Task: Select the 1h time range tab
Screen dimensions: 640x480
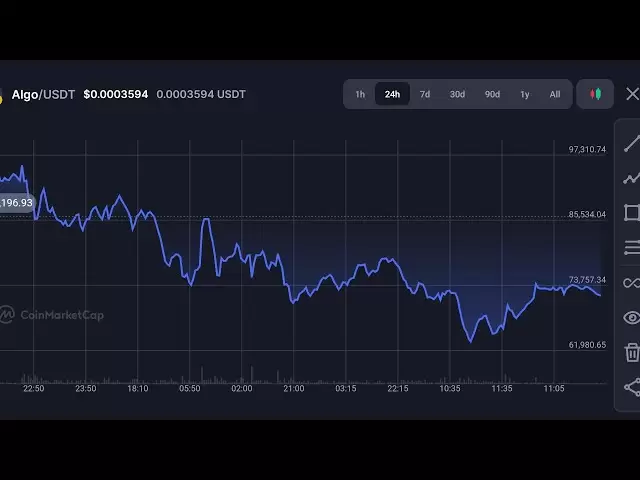Action: pyautogui.click(x=360, y=94)
